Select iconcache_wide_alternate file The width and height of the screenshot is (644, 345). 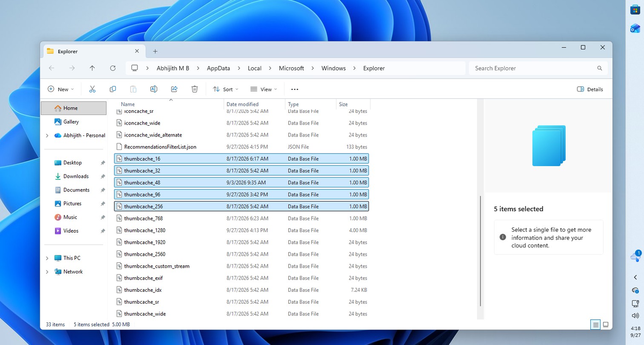coord(242,135)
